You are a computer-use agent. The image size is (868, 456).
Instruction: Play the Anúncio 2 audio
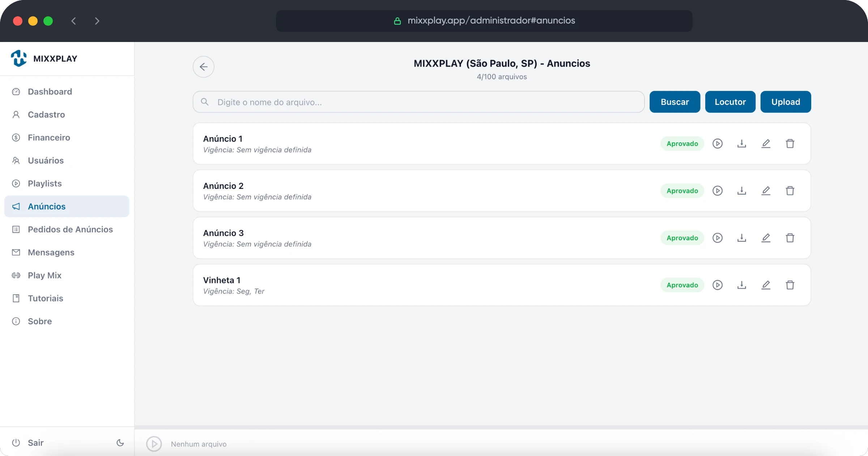click(x=718, y=191)
